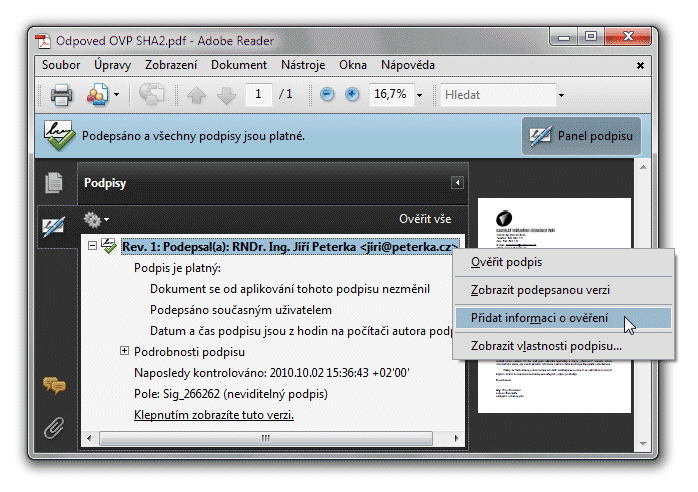Select the 'Podrobnosti podpisu' label
Viewport: 698px width, 492px height.
[189, 352]
